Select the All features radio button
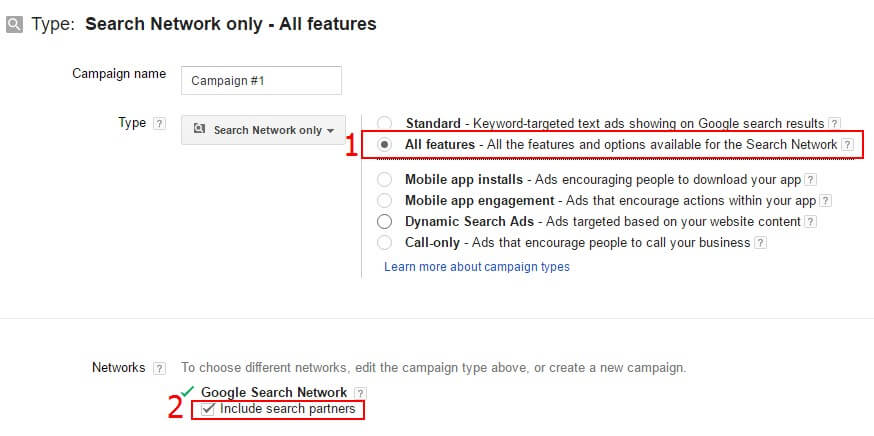 [x=385, y=145]
